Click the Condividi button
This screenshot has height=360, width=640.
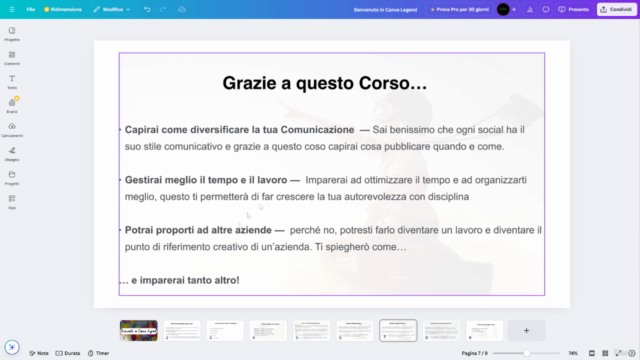click(617, 9)
